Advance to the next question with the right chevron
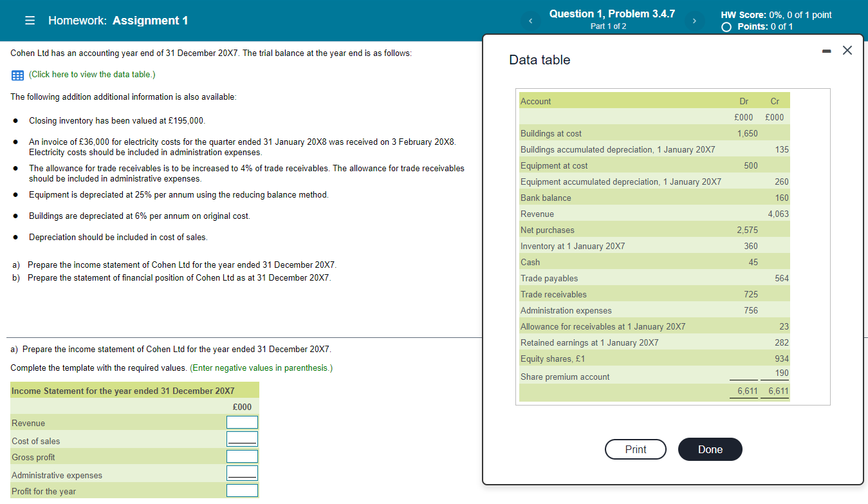Screen dimensions: 868x504 (x=694, y=20)
